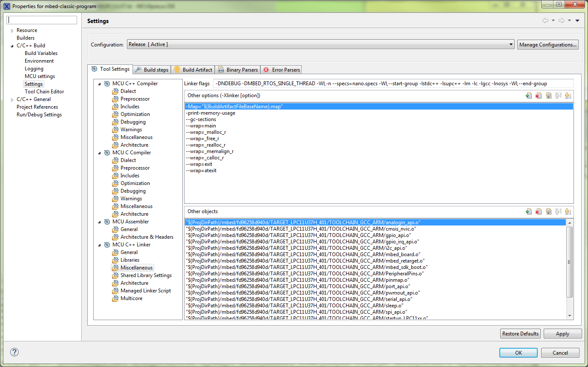The image size is (588, 367).
Task: Select Logging under C/C++ Build
Action: 34,69
